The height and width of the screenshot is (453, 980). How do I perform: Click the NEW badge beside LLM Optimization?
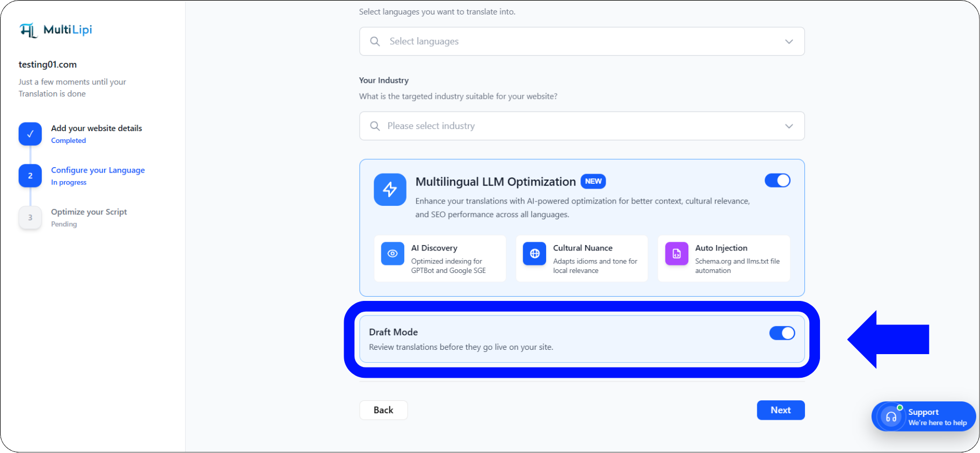(593, 182)
